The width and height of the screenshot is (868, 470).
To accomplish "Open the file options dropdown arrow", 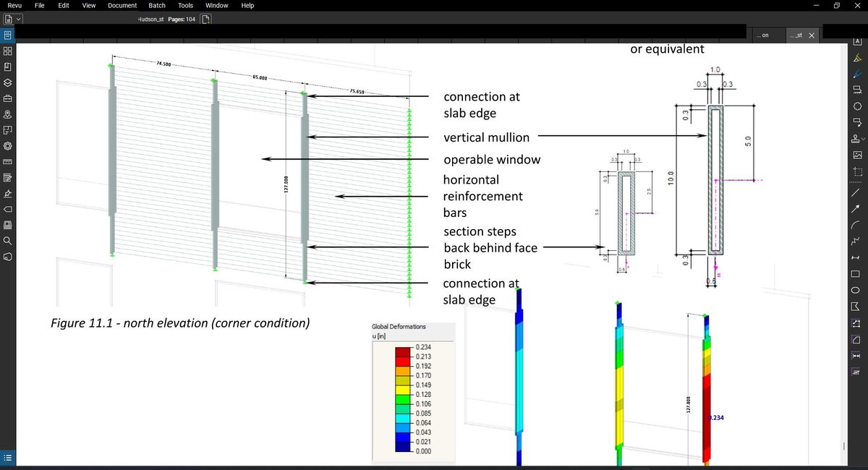I will coord(19,19).
